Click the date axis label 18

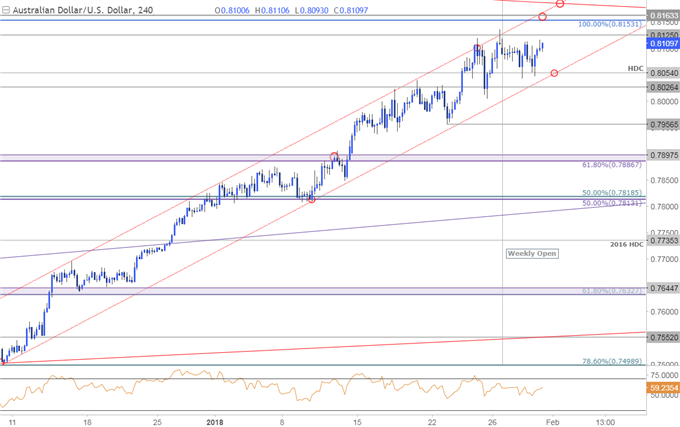tap(87, 422)
